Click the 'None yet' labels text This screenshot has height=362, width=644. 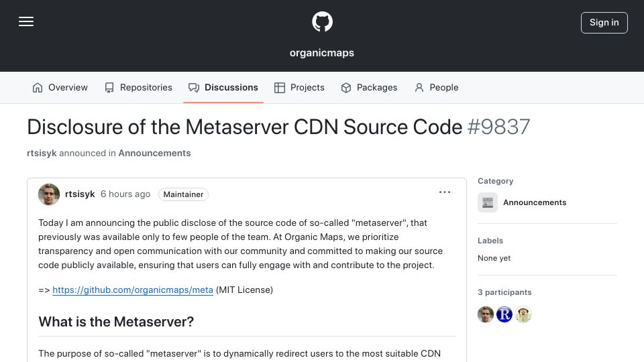[494, 258]
